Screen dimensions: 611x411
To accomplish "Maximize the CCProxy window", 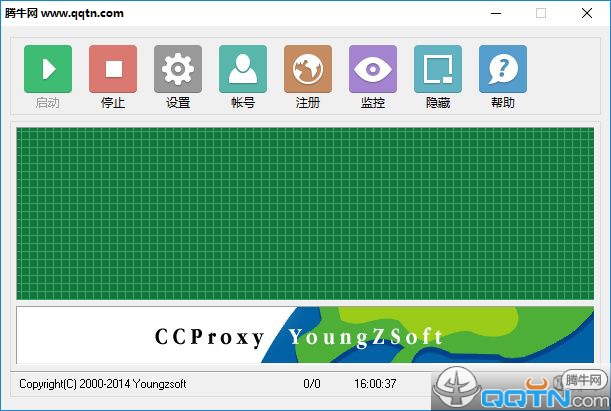I will coord(541,13).
